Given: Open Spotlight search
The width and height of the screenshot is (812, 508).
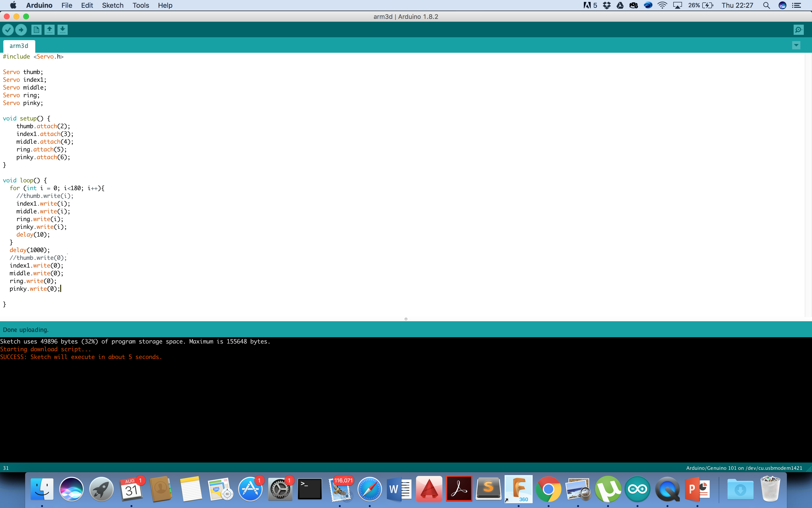Looking at the screenshot, I should click(x=766, y=5).
